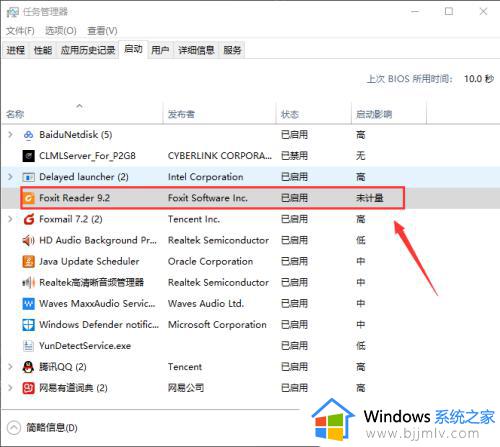
Task: Click the 已禁用 status of CLMLServer_For_P2G8
Action: pos(294,156)
